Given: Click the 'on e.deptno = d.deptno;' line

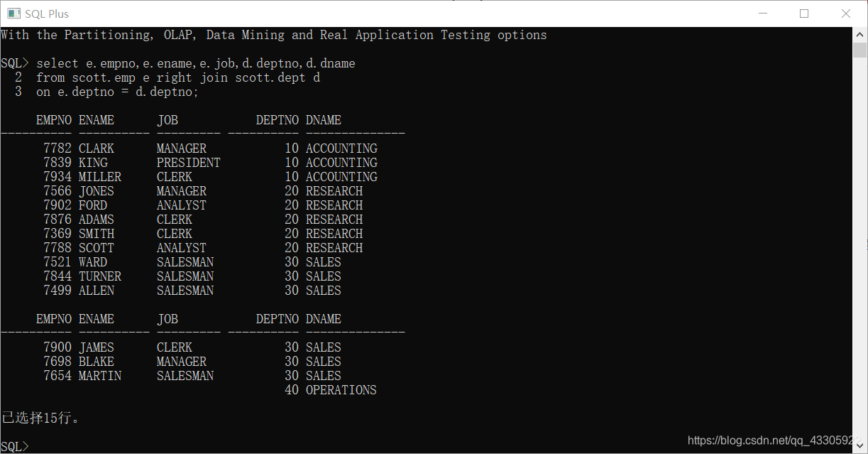Looking at the screenshot, I should [x=118, y=92].
